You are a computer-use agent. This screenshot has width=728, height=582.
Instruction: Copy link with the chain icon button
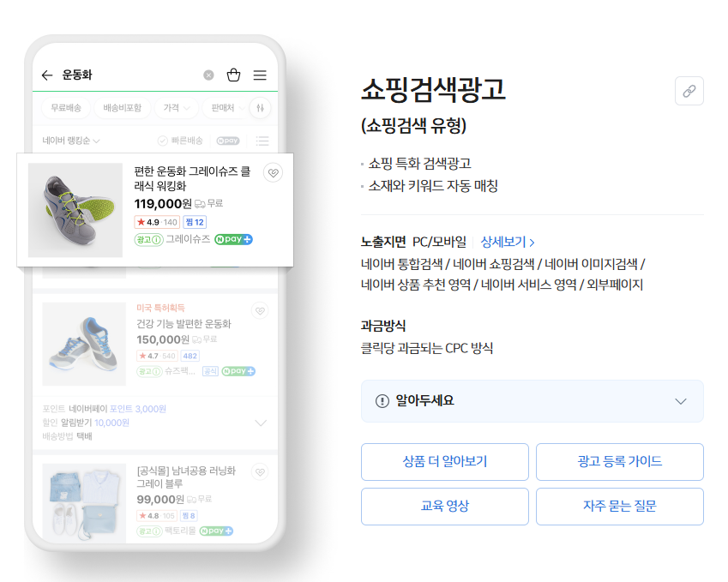point(689,91)
